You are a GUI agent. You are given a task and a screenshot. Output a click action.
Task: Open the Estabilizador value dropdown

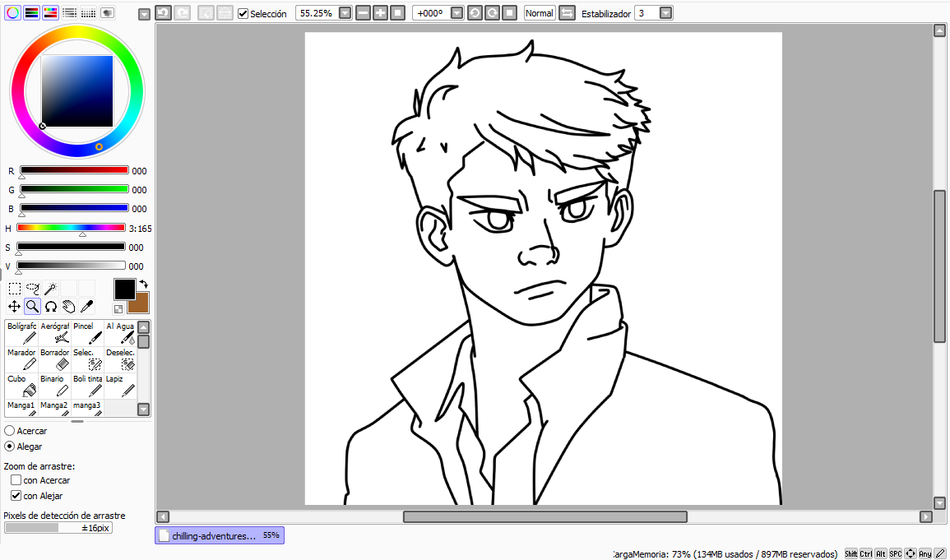(x=666, y=12)
